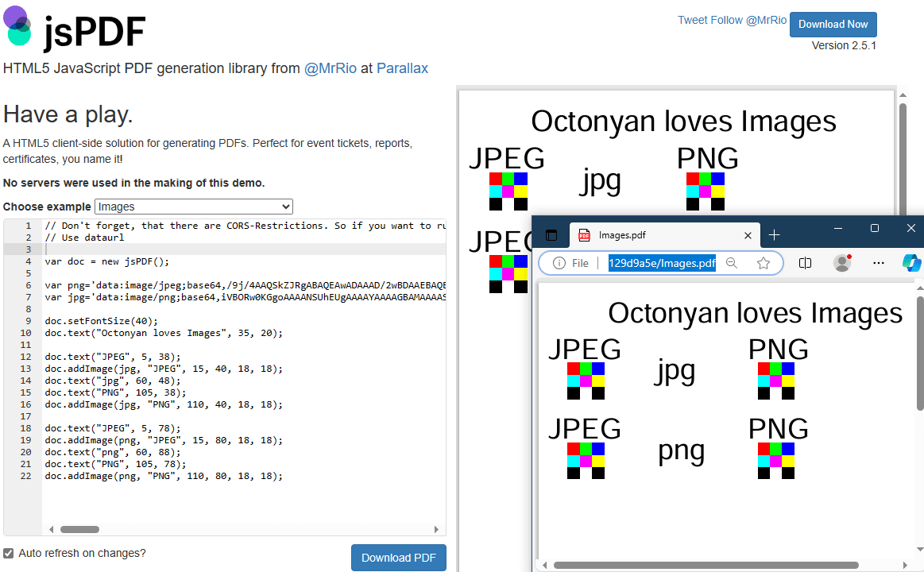Screen dimensions: 924x572
Task: Click the jsPDF circles logo
Action: coord(17,26)
